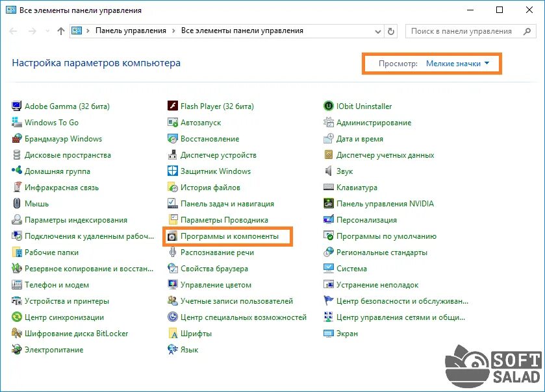Click the История файлов icon
Image resolution: width=545 pixels, height=392 pixels.
tap(172, 187)
